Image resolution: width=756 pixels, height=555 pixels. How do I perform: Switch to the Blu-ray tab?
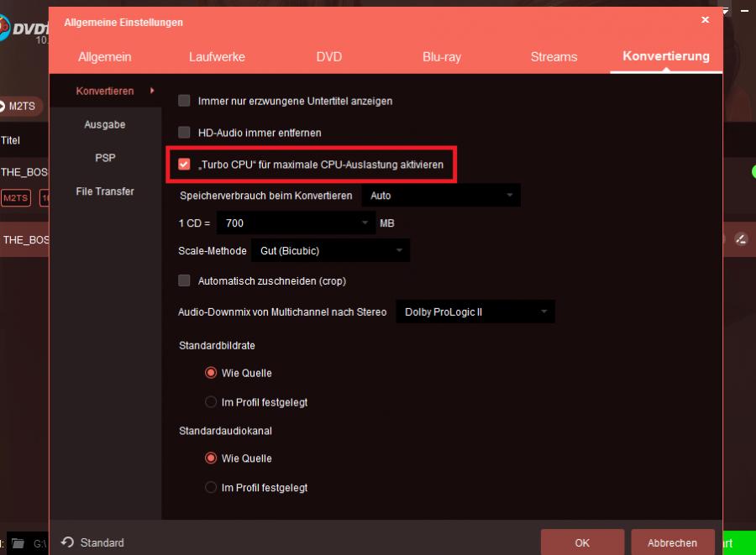pyautogui.click(x=441, y=57)
